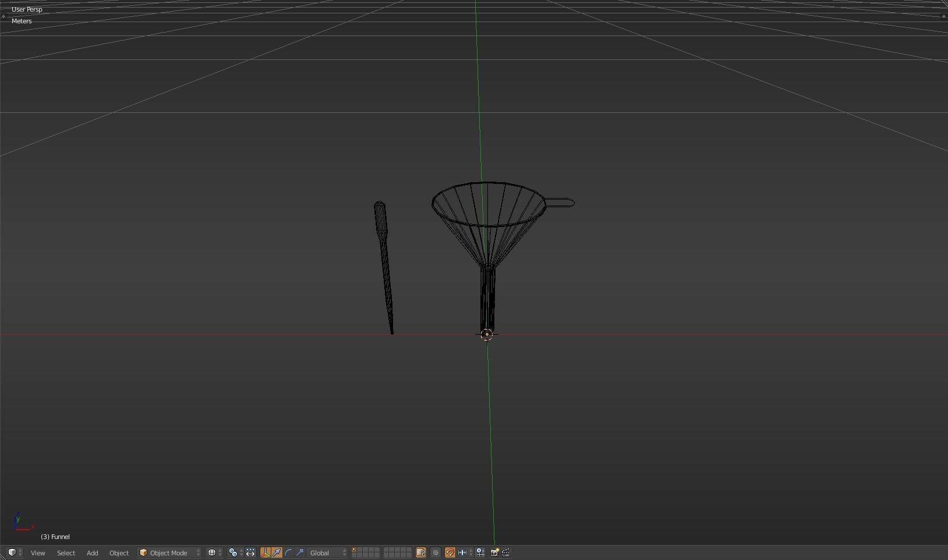The image size is (948, 560).
Task: Open the tool shelf with the left plus
Action: pyautogui.click(x=3, y=16)
